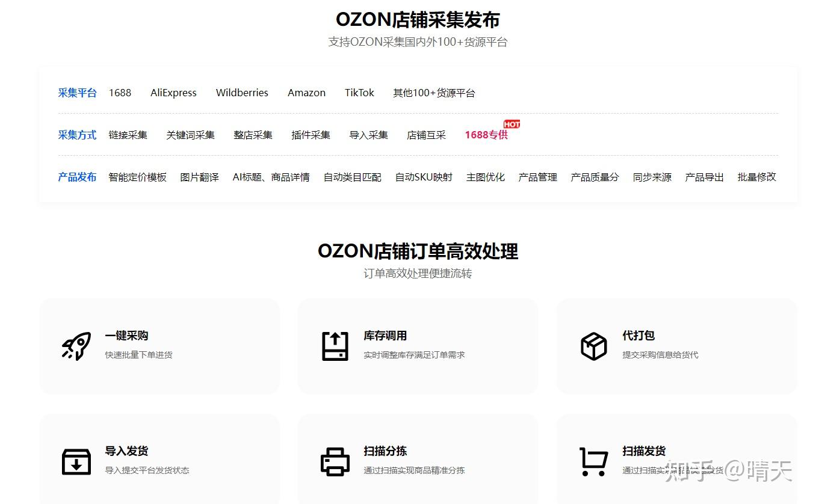Select 链接采集 collection method
The image size is (813, 504).
(128, 135)
